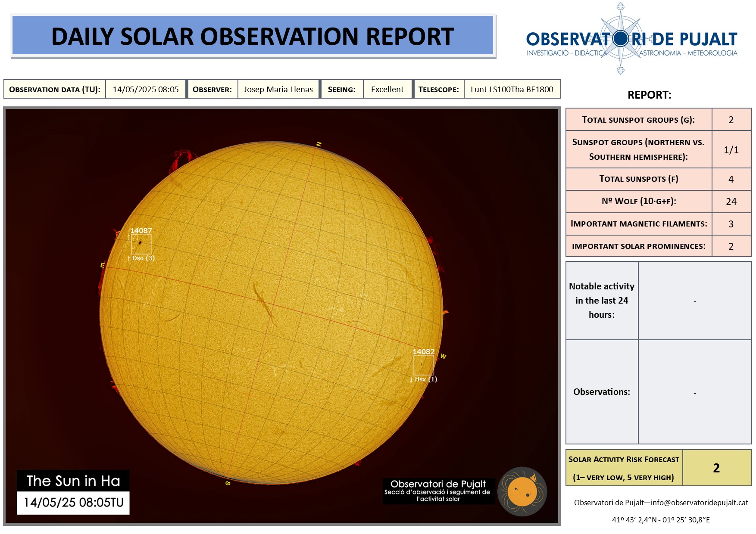
Task: Click the seeing value Excellent
Action: click(387, 89)
